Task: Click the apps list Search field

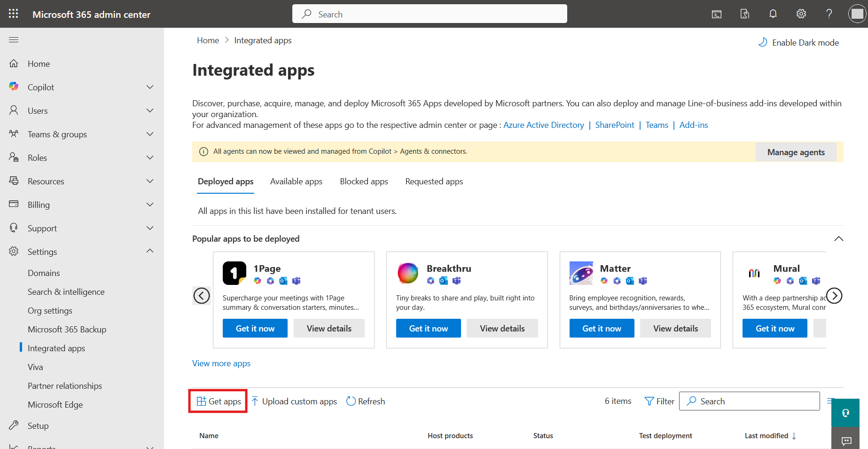Action: (749, 401)
